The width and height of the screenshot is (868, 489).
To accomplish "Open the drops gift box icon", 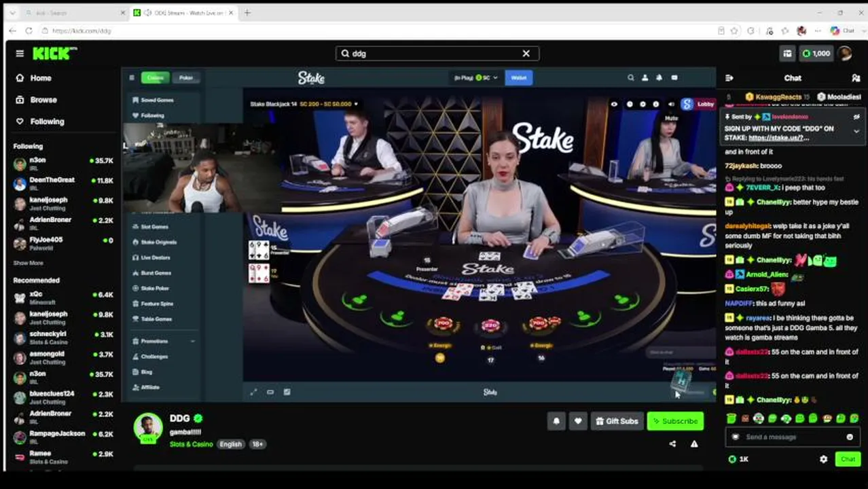I will pos(787,54).
